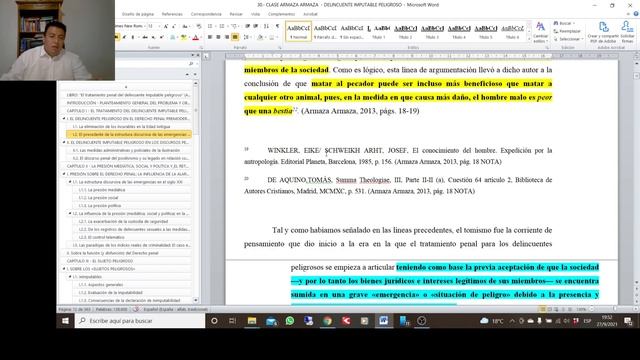Image resolution: width=640 pixels, height=360 pixels.
Task: Click the spell check icon in status bar
Action: [136, 309]
